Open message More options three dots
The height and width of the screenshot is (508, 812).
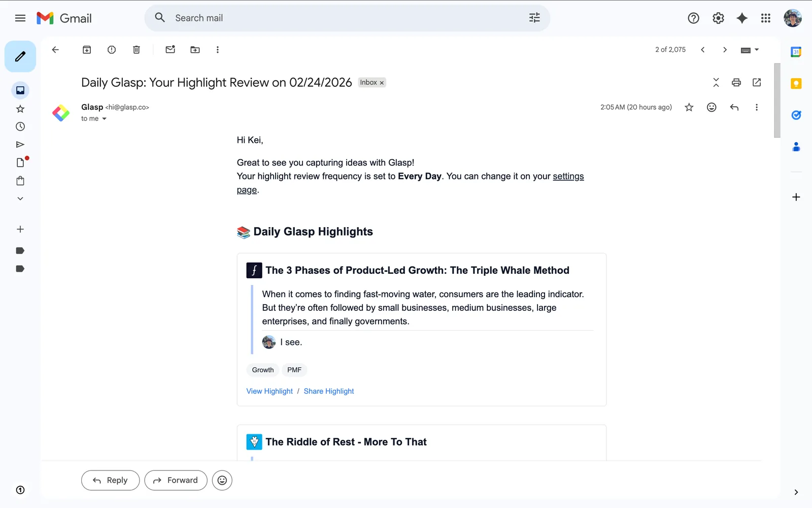[757, 107]
